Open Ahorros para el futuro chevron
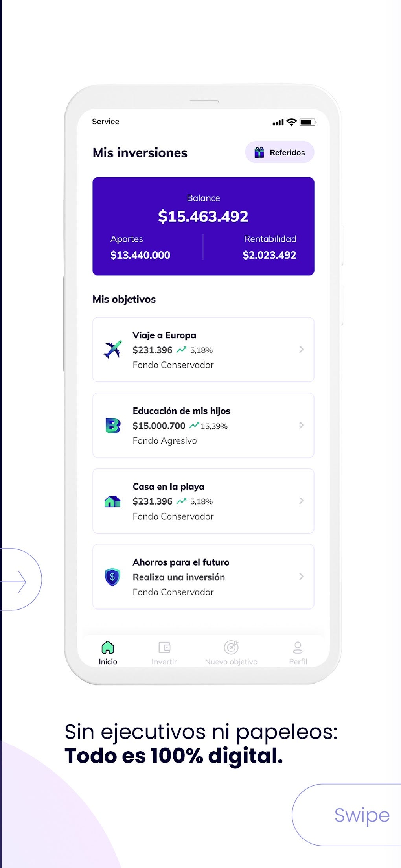This screenshot has width=401, height=868. (x=301, y=577)
